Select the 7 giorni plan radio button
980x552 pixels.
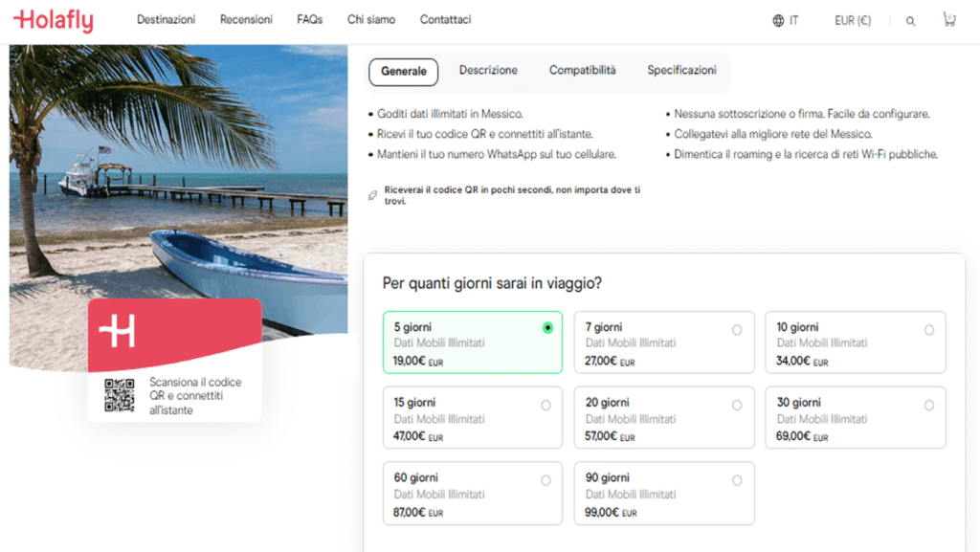(x=737, y=330)
